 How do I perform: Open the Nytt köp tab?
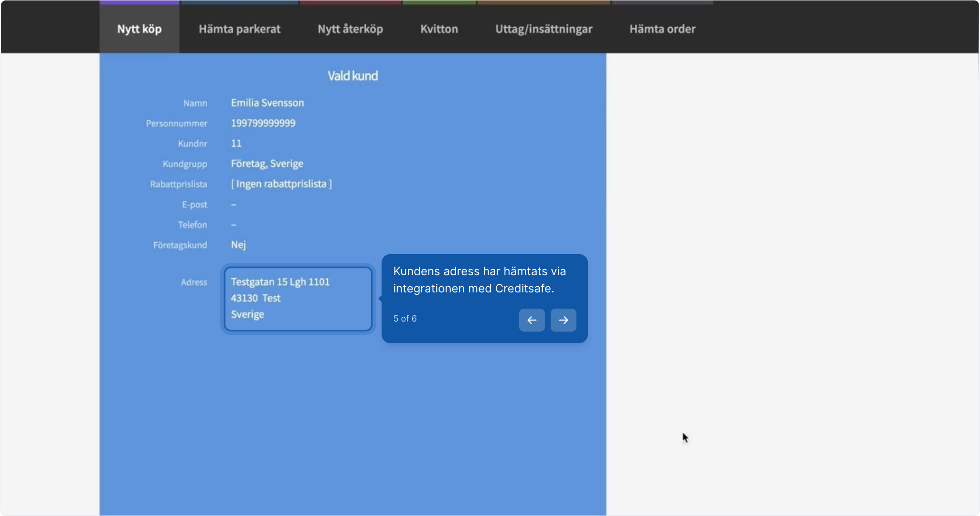coord(139,29)
